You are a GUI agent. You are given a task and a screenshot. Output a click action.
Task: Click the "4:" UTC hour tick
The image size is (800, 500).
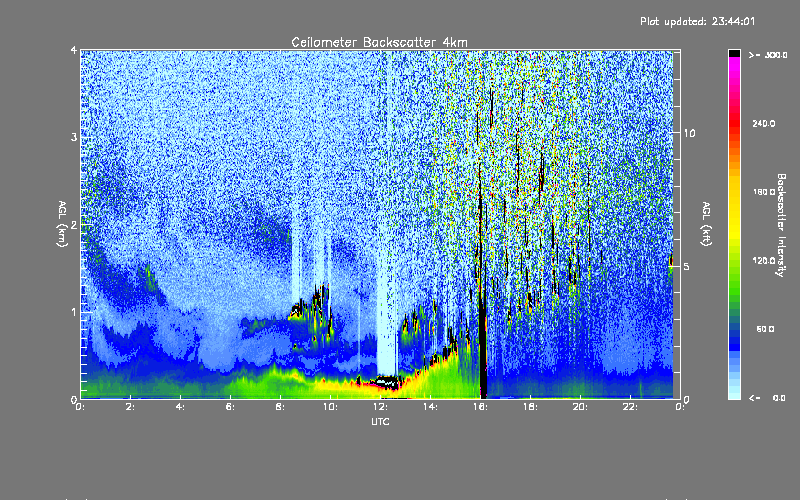point(180,407)
